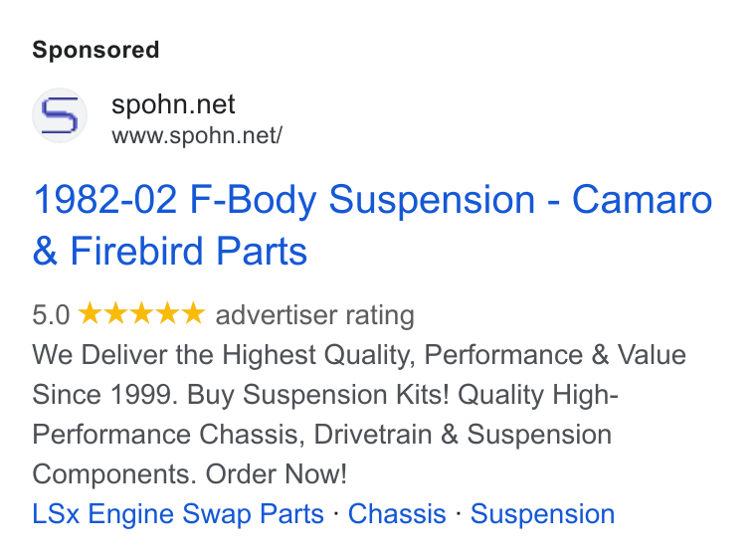Screen dimensions: 756x555
Task: Click the Sponsored label
Action: click(95, 50)
